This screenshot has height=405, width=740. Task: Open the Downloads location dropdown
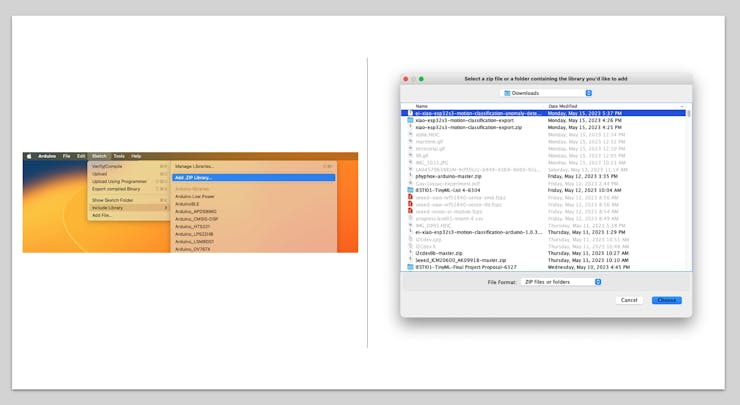(x=545, y=93)
